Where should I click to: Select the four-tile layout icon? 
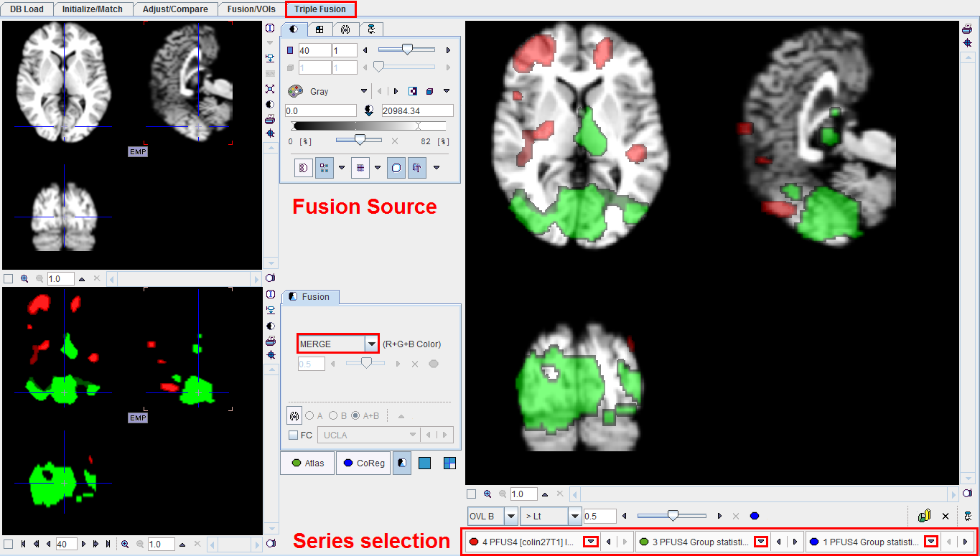pos(449,463)
